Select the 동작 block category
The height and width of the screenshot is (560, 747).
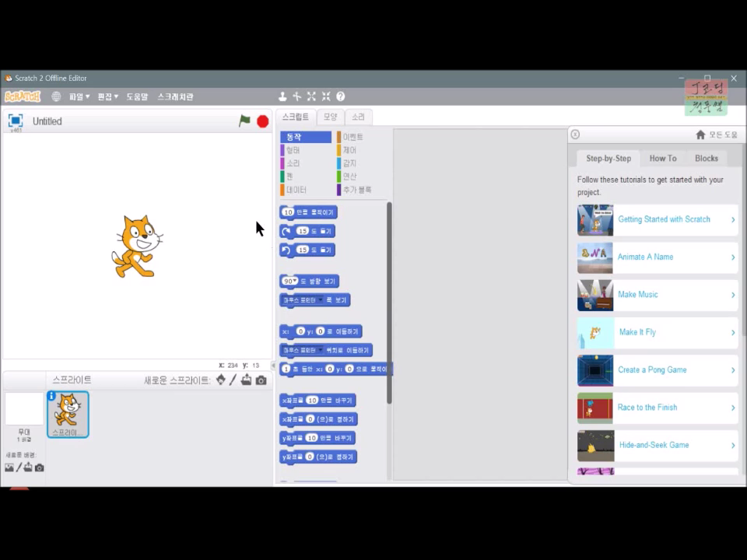[305, 137]
